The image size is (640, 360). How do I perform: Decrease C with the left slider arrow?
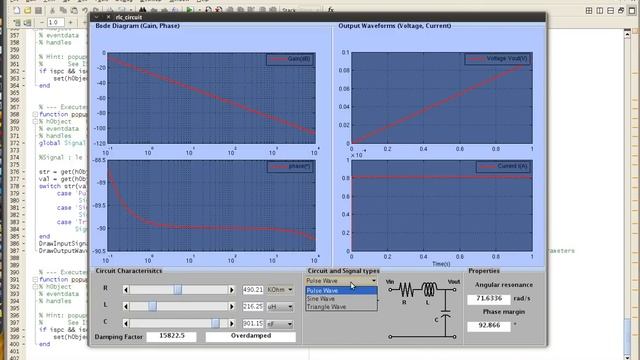(126, 323)
